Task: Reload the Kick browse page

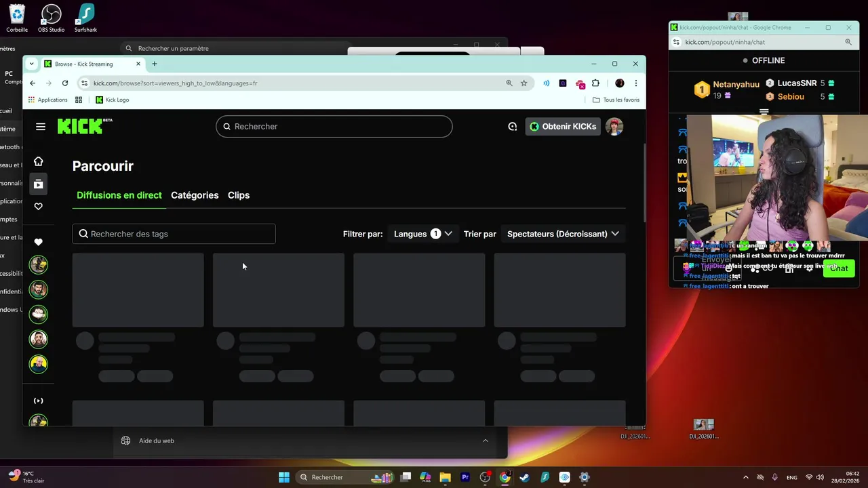Action: pyautogui.click(x=65, y=83)
